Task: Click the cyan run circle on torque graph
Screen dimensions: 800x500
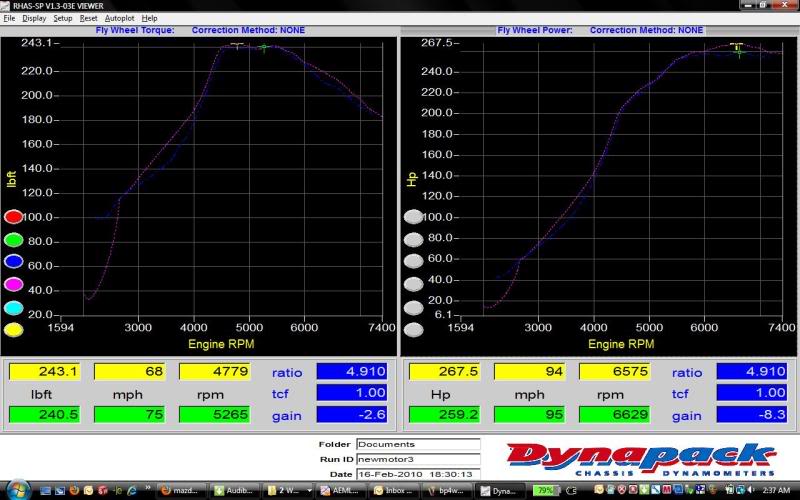Action: click(14, 307)
